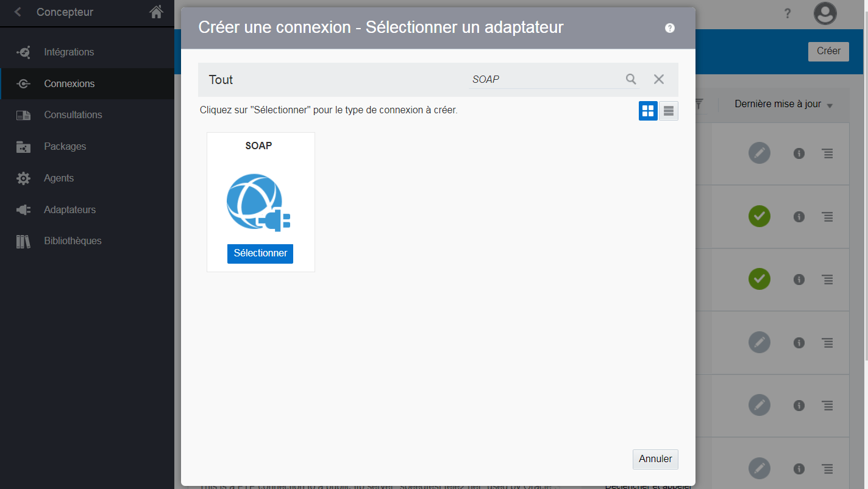The height and width of the screenshot is (489, 868).
Task: Switch to list view
Action: tap(669, 111)
